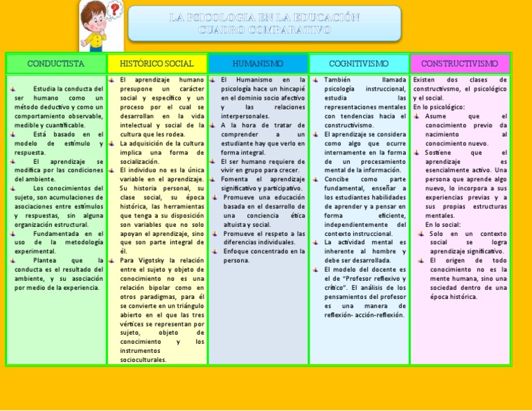Click the text 'En lo social:'
Screen dimensions: 532x411
443,225
